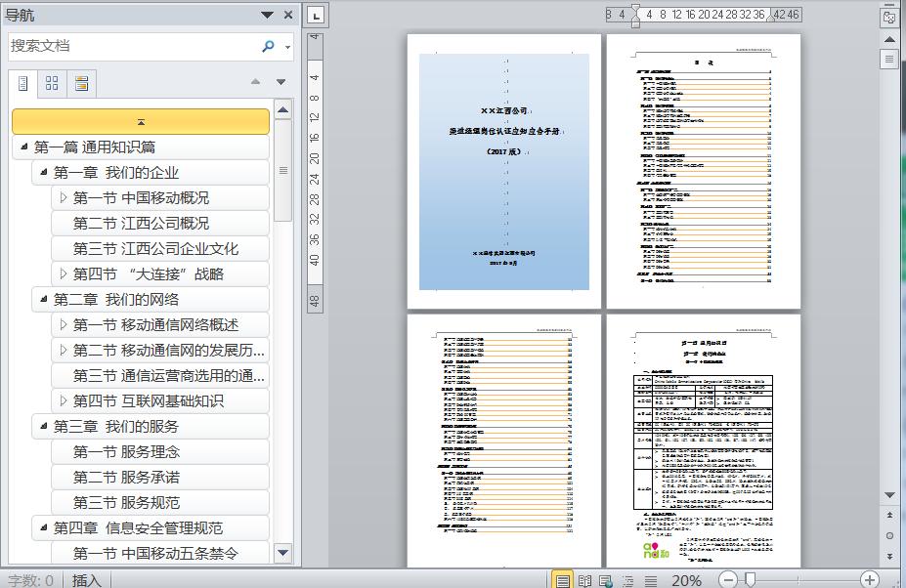
Task: Switch to Outline view
Action: (628, 580)
